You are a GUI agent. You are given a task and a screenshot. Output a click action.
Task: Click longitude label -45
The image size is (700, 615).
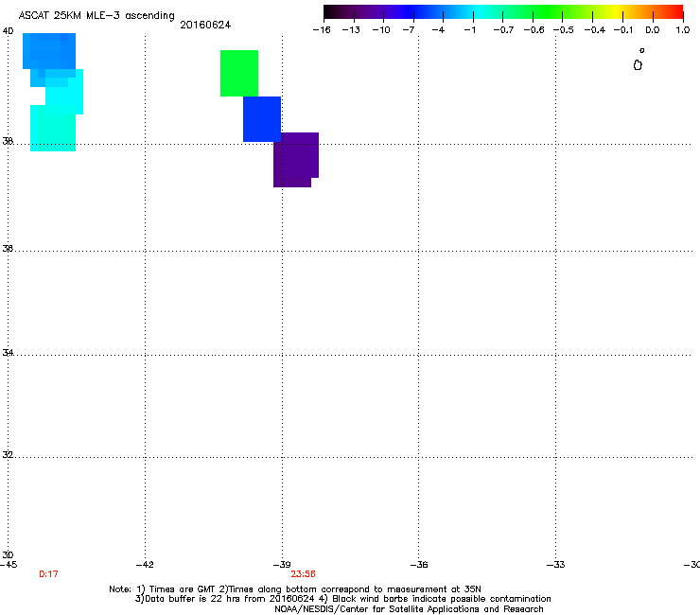(x=9, y=565)
